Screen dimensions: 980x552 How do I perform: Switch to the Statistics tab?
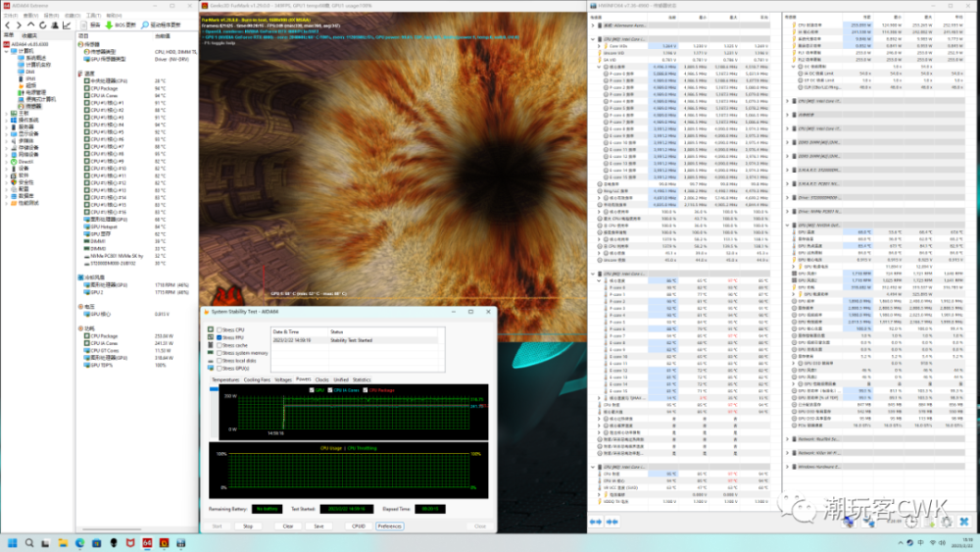[x=362, y=378]
